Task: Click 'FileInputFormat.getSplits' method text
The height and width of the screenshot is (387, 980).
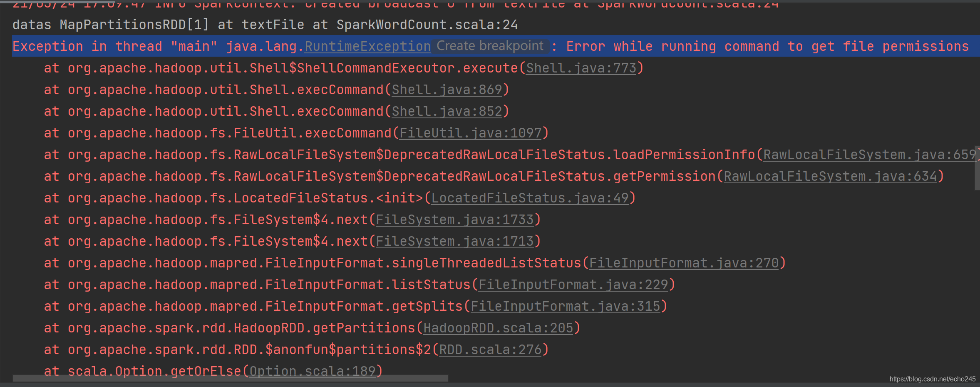Action: pyautogui.click(x=364, y=306)
